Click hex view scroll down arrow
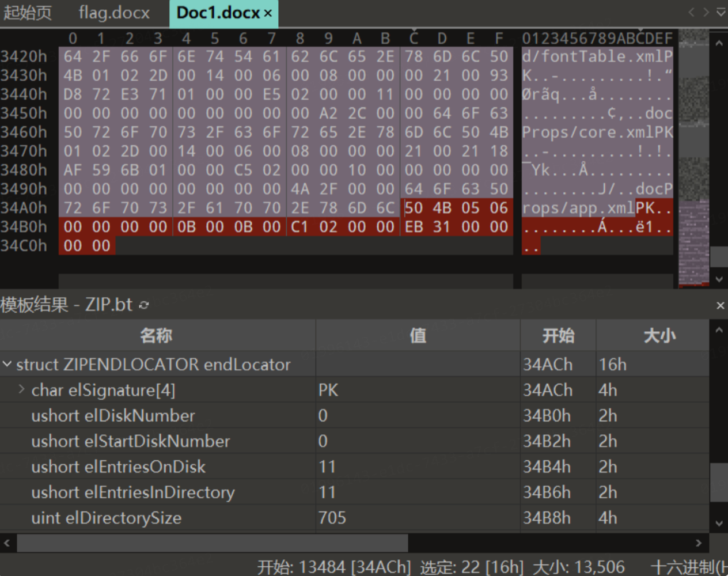 pyautogui.click(x=719, y=279)
